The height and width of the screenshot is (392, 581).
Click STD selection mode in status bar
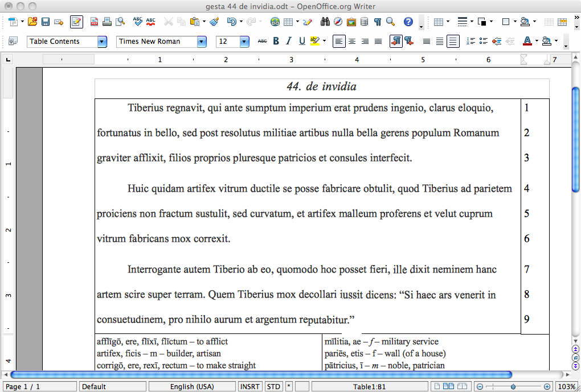273,387
